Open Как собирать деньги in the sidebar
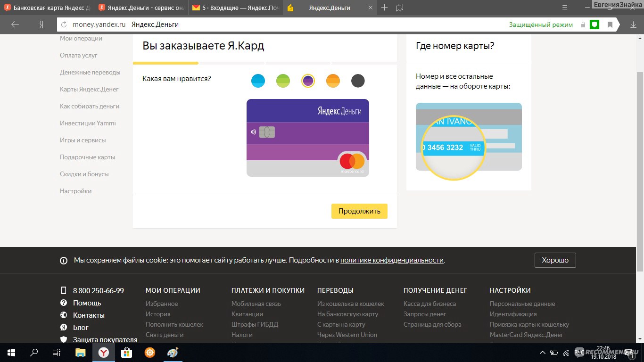This screenshot has height=362, width=644. click(90, 106)
